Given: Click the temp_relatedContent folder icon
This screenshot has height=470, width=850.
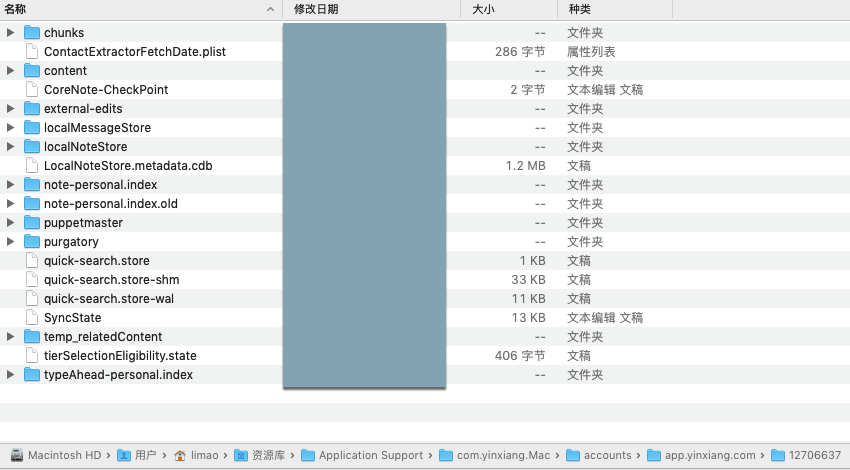Looking at the screenshot, I should pyautogui.click(x=32, y=337).
